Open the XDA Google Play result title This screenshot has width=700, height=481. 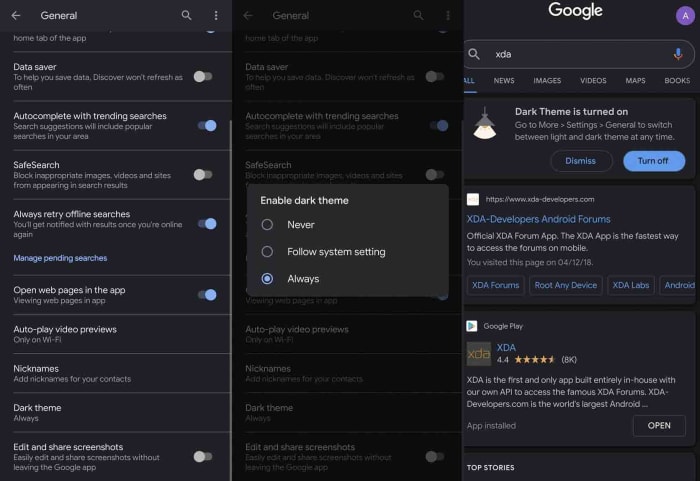506,347
